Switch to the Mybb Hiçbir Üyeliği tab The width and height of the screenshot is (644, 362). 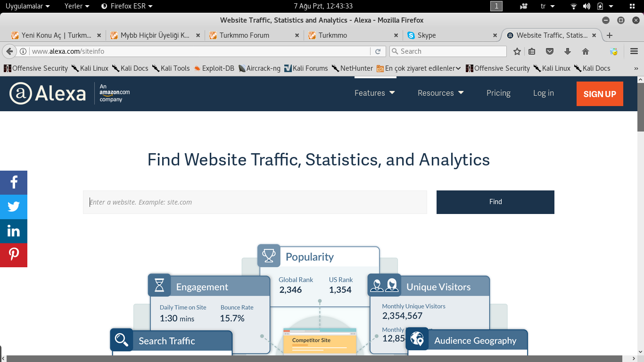155,35
